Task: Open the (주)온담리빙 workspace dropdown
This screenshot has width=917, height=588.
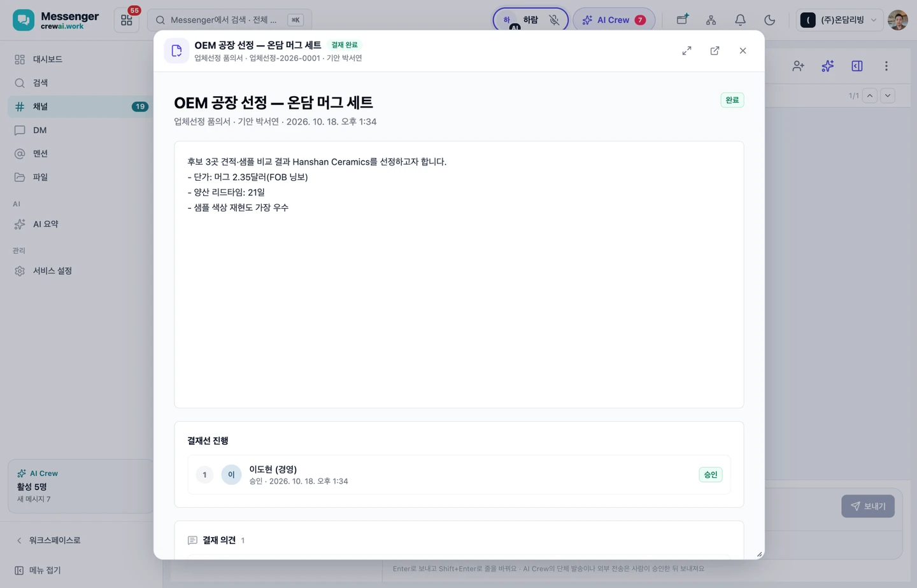Action: [839, 20]
